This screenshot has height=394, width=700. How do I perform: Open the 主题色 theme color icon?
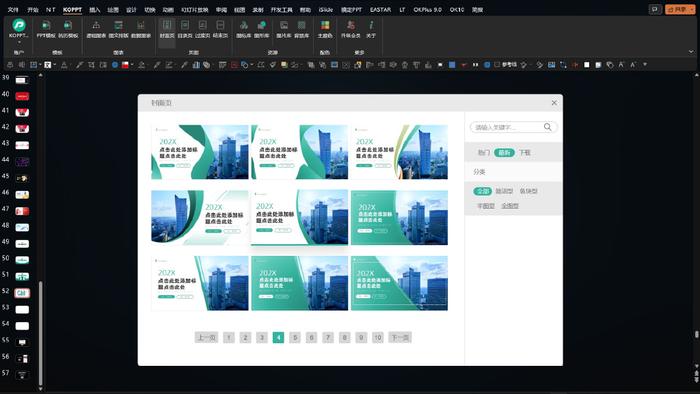tap(325, 29)
